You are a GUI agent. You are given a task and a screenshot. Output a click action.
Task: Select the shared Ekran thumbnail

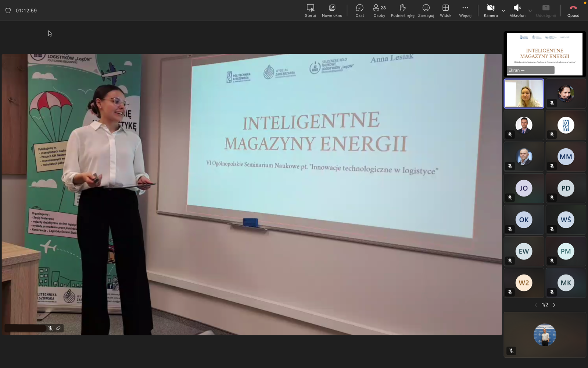pyautogui.click(x=545, y=54)
